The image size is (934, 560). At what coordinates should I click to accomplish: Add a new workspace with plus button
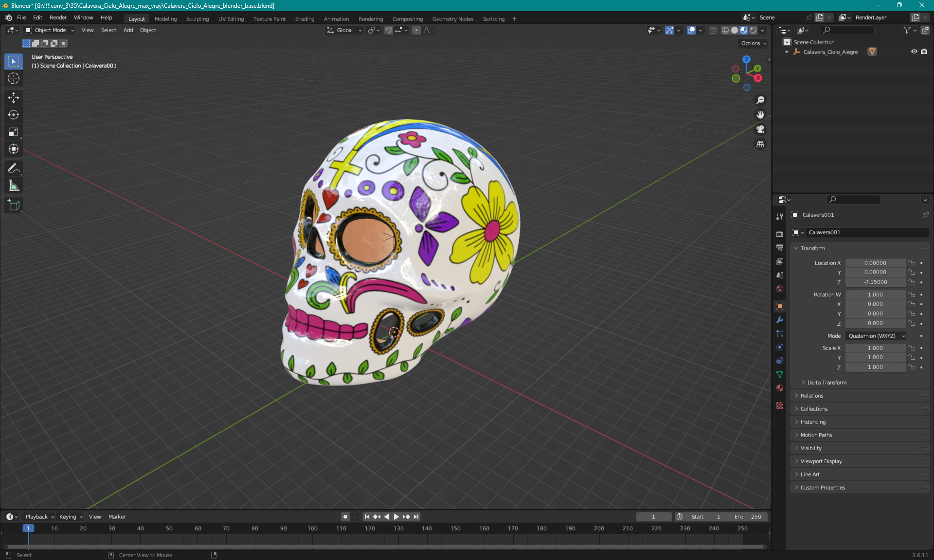[x=514, y=19]
